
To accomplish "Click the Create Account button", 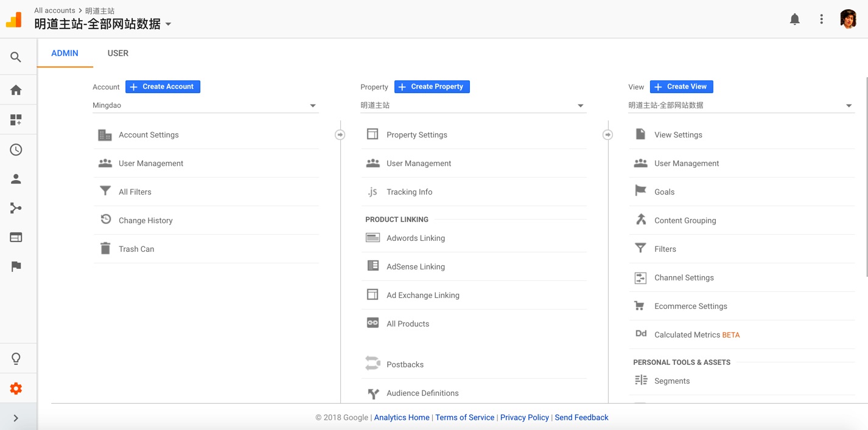I will (x=163, y=86).
